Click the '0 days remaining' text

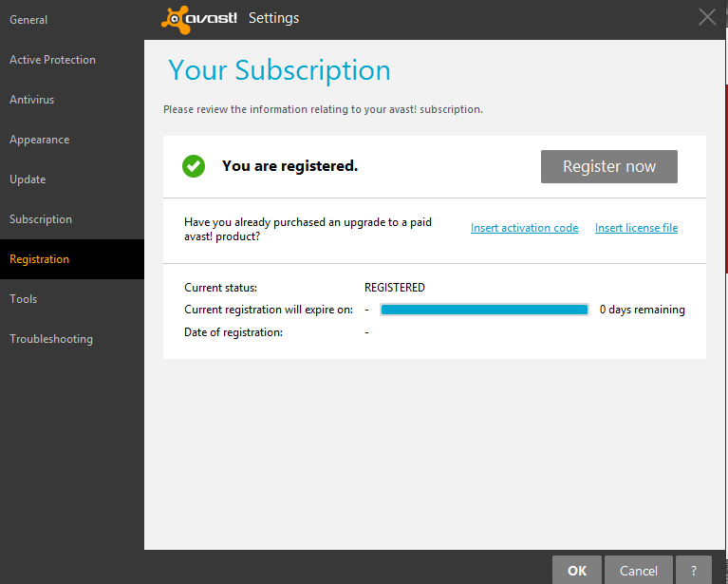[x=643, y=310]
